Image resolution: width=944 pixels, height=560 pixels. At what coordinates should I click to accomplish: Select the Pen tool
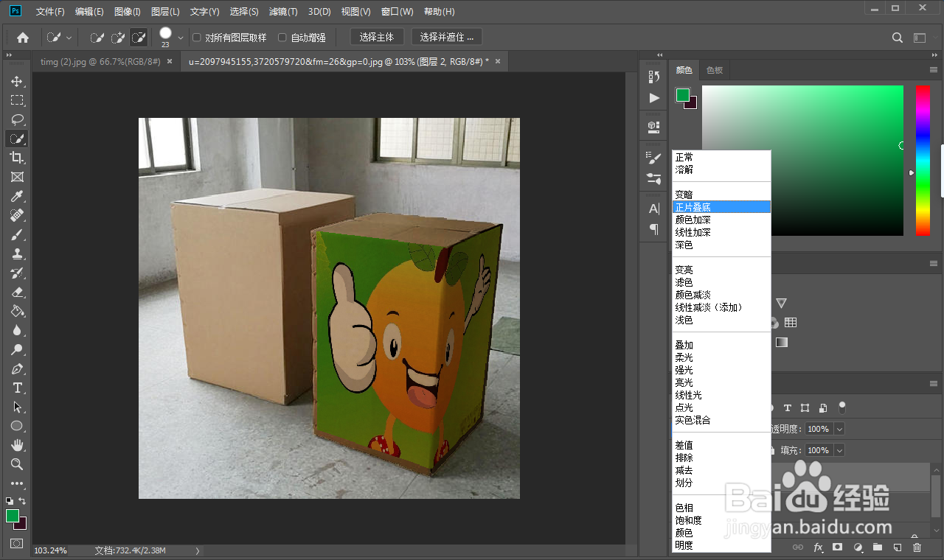pyautogui.click(x=17, y=368)
